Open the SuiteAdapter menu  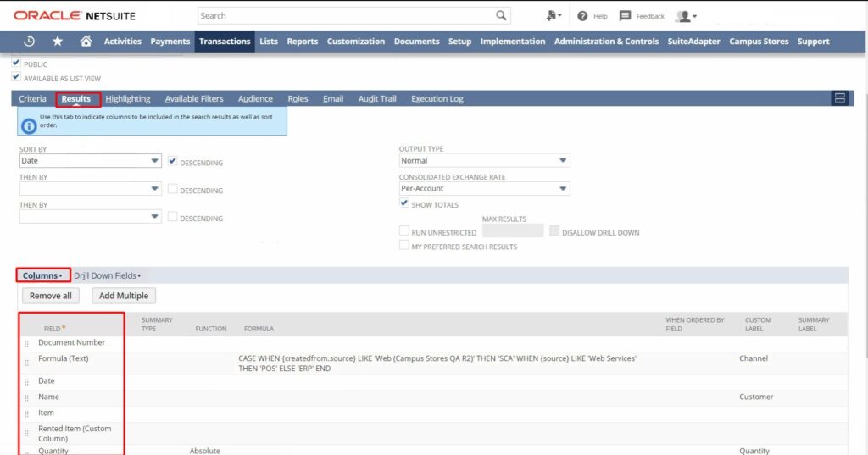(693, 41)
